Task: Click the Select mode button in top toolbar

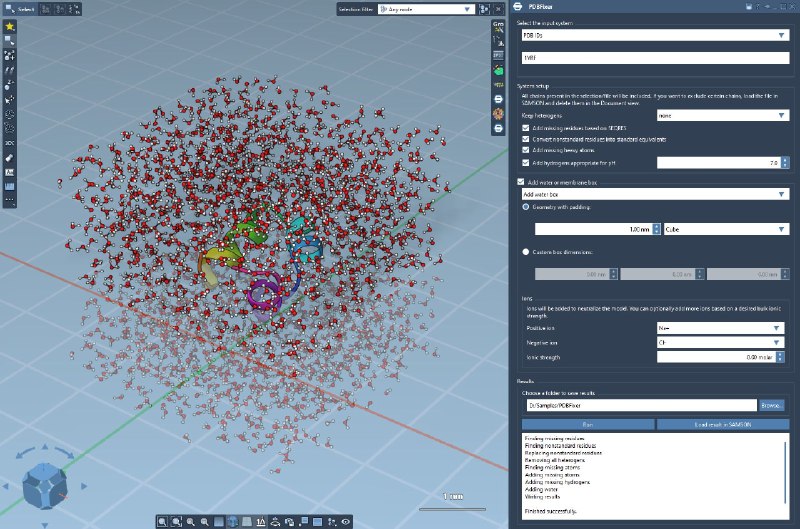Action: pos(19,9)
